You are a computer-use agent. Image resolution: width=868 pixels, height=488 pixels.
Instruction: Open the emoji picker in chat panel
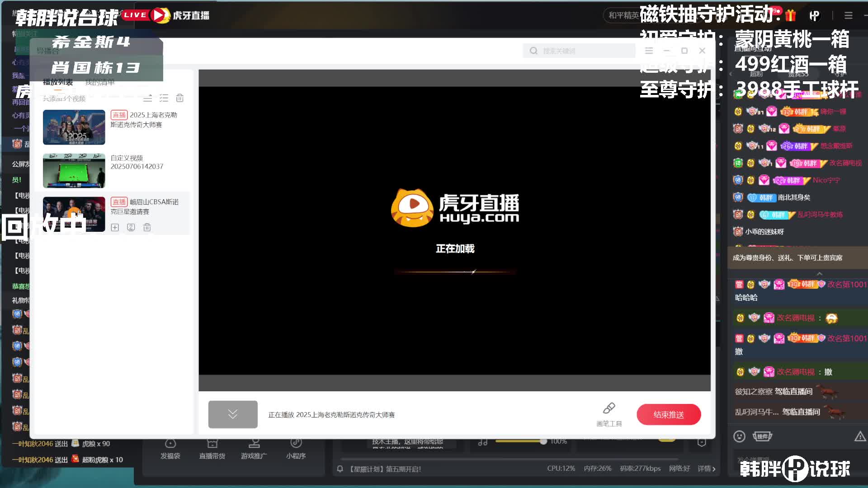[739, 436]
